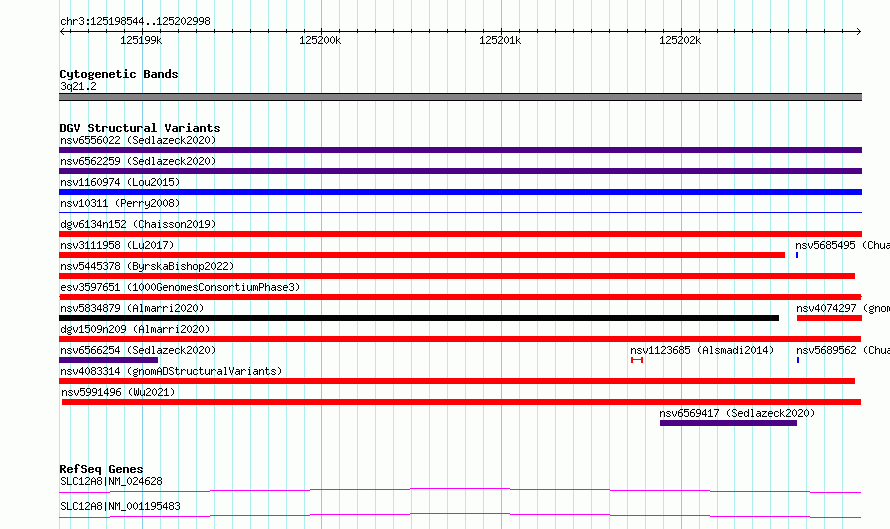Viewport: 890px width, 529px height.
Task: Click the 125200k ruler tick label
Action: coord(320,40)
